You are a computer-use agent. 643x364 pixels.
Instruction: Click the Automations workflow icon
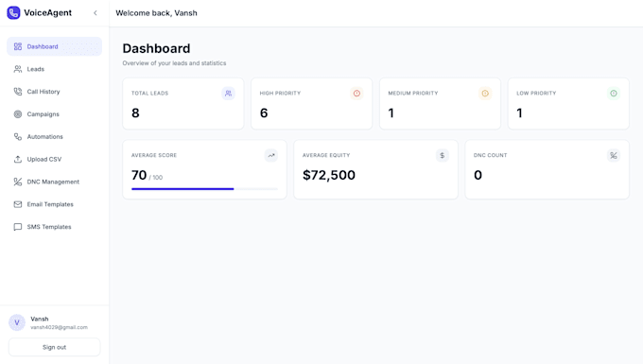coord(18,136)
